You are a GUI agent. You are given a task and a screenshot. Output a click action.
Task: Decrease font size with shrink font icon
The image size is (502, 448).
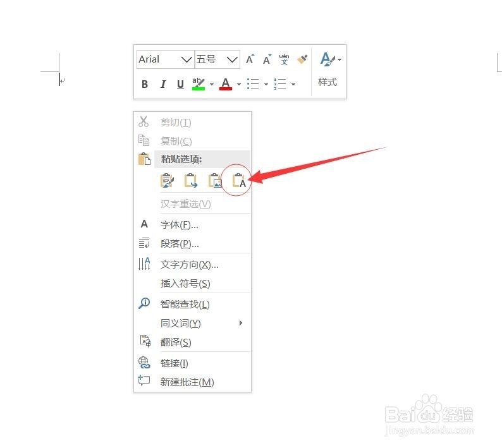[267, 59]
